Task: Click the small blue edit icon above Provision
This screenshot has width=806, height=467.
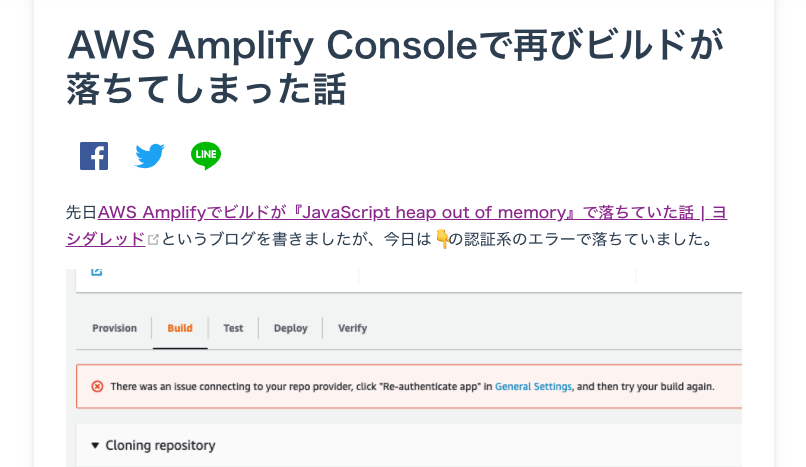Action: (x=97, y=272)
